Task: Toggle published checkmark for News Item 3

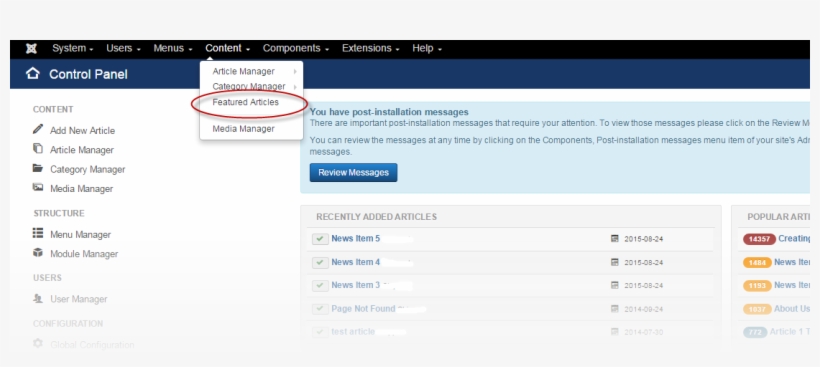Action: pyautogui.click(x=320, y=285)
